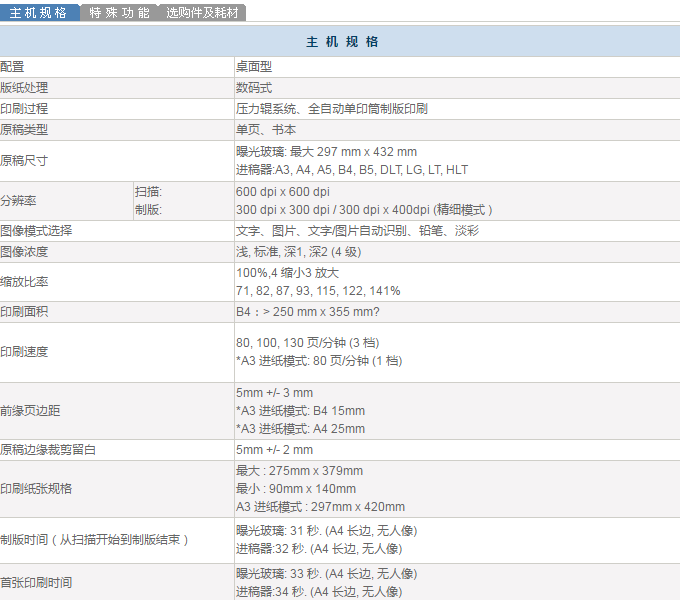Select the 桌面型 value cell
This screenshot has height=600, width=680.
point(254,67)
